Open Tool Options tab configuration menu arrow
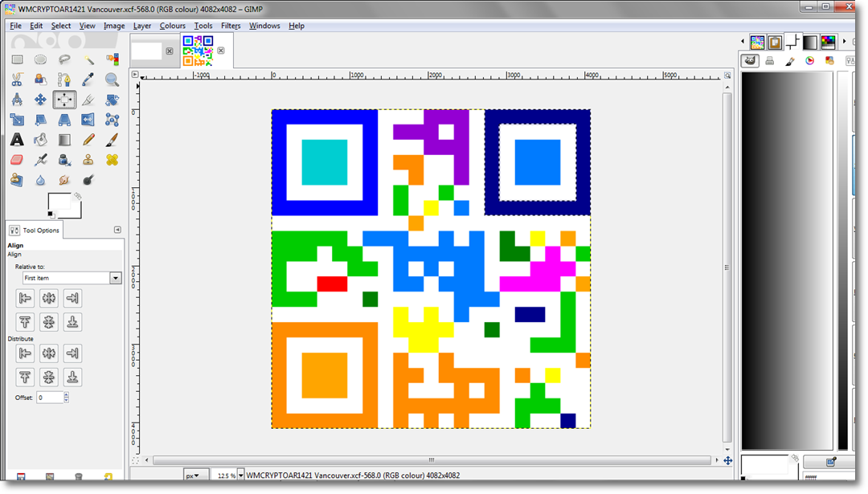This screenshot has height=494, width=868. (x=117, y=230)
